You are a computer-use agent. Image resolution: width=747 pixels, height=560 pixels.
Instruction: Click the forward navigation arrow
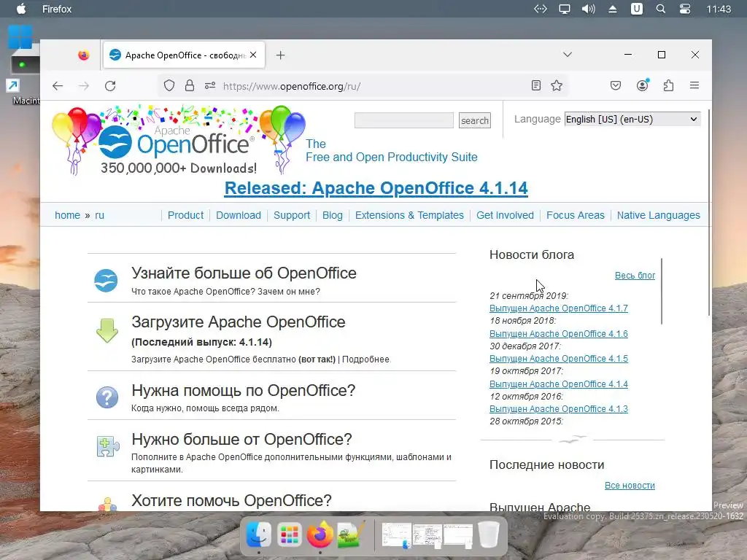(x=84, y=86)
